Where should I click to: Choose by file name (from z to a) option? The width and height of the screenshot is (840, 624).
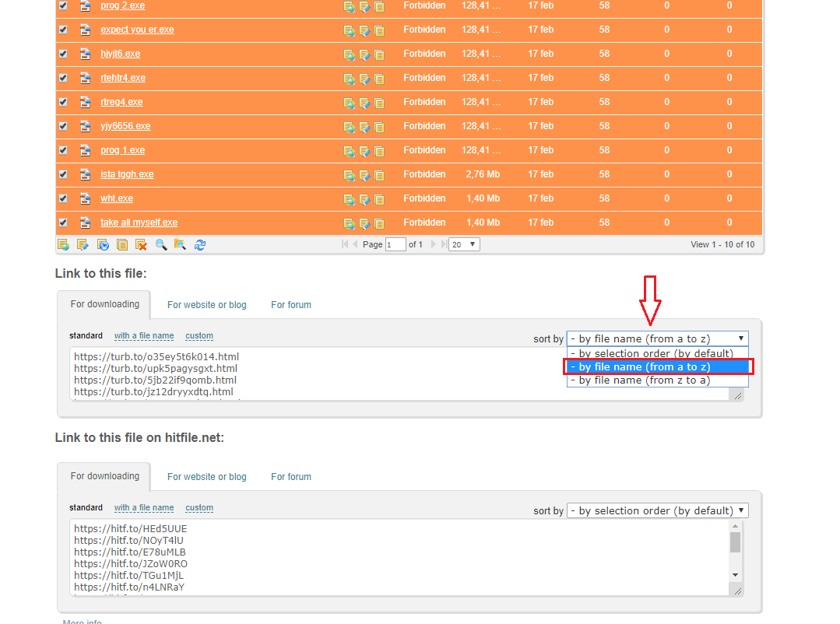[657, 380]
